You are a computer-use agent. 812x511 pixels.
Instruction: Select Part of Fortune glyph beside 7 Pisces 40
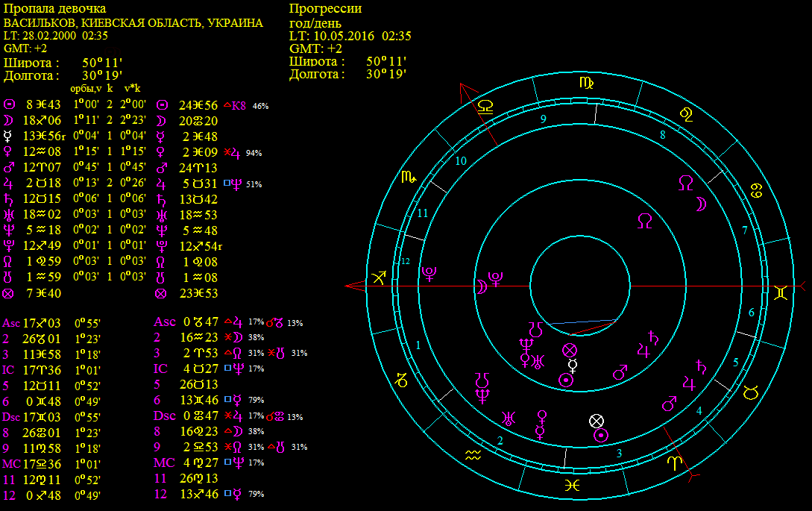click(7, 294)
